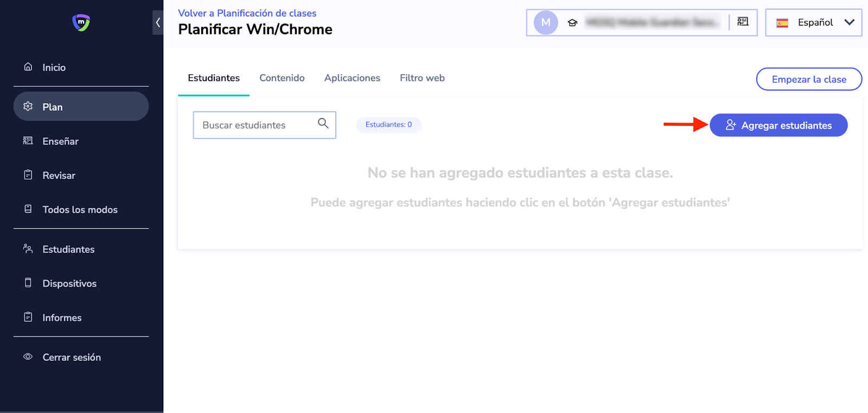Switch to the Aplicaciones tab
The width and height of the screenshot is (868, 413).
352,78
